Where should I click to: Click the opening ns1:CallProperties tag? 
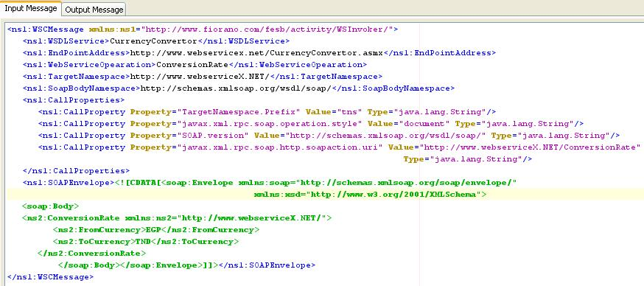[x=74, y=100]
